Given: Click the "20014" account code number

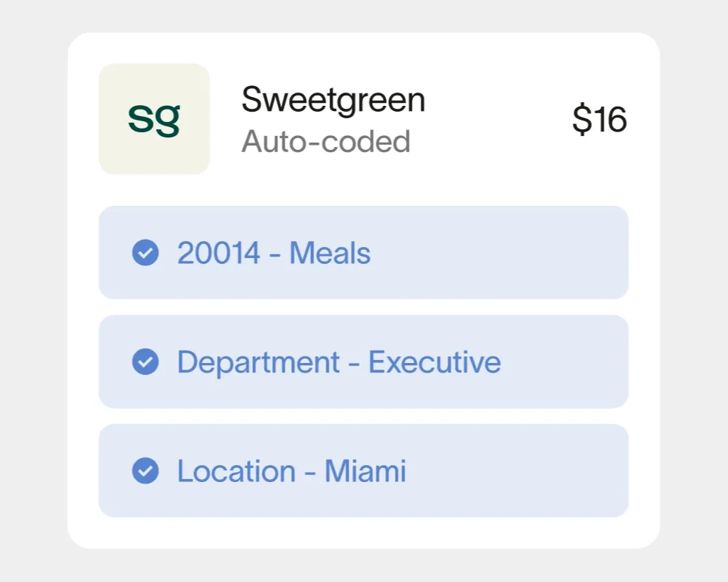Looking at the screenshot, I should pos(219,253).
